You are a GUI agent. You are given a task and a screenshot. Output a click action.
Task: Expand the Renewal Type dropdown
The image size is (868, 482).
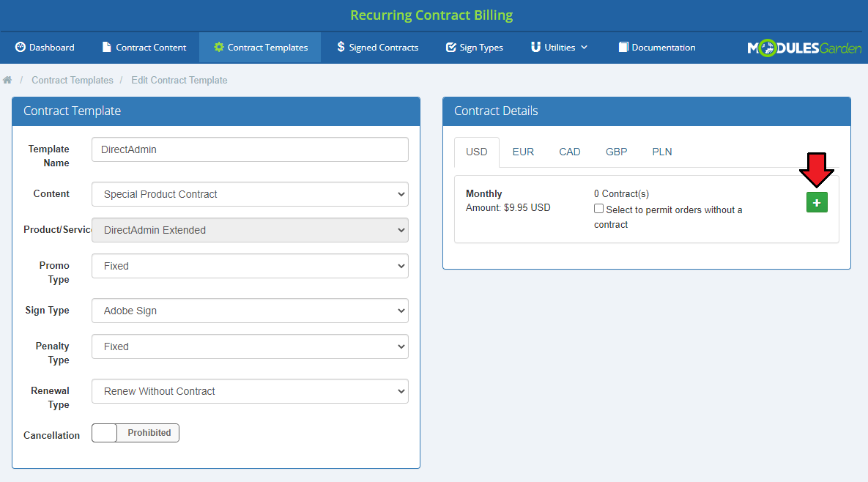point(251,391)
